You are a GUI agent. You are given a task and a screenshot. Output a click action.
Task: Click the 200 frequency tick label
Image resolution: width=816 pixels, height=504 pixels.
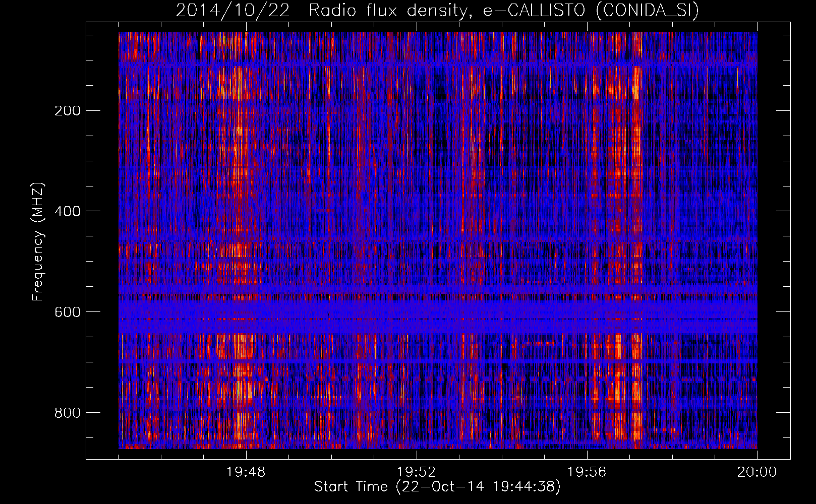[x=67, y=110]
